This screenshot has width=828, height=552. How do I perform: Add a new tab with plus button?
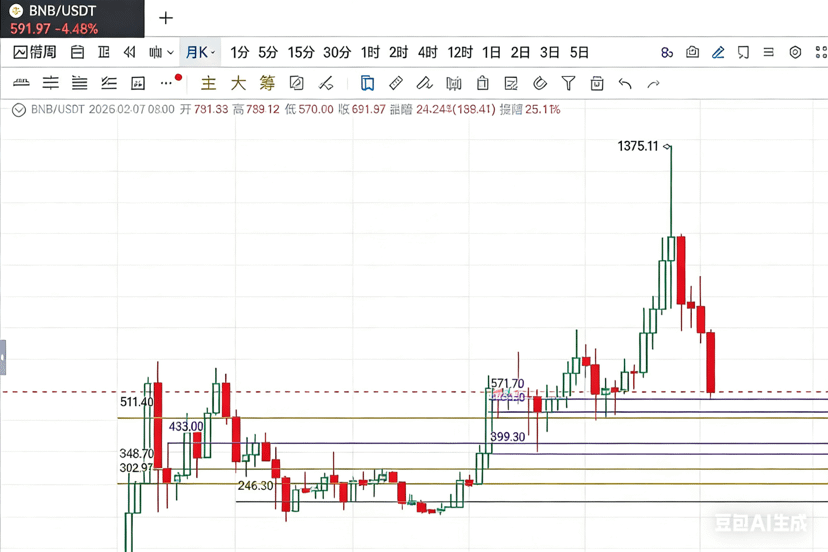click(166, 18)
